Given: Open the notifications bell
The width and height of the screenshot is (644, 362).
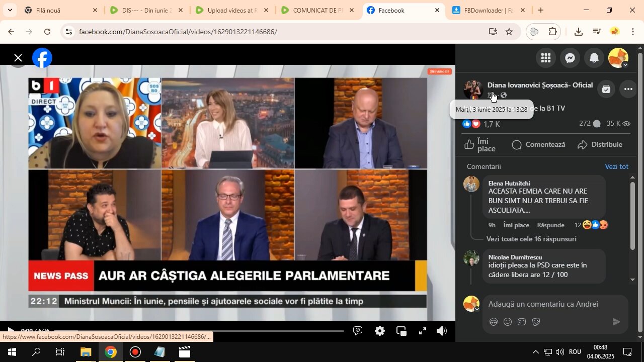Looking at the screenshot, I should click(x=594, y=58).
